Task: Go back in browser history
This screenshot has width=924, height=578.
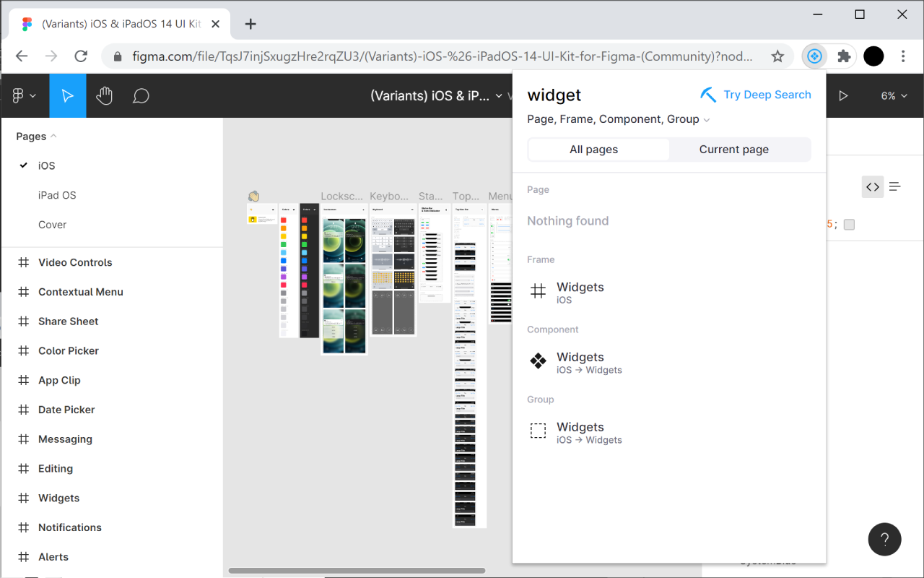Action: coord(22,56)
